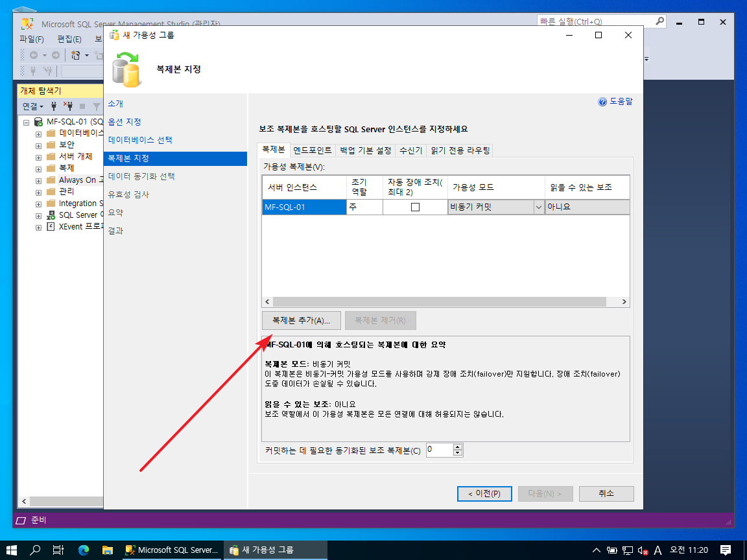Collapse the MF-SQL-01 server node
The image size is (747, 560).
[26, 122]
